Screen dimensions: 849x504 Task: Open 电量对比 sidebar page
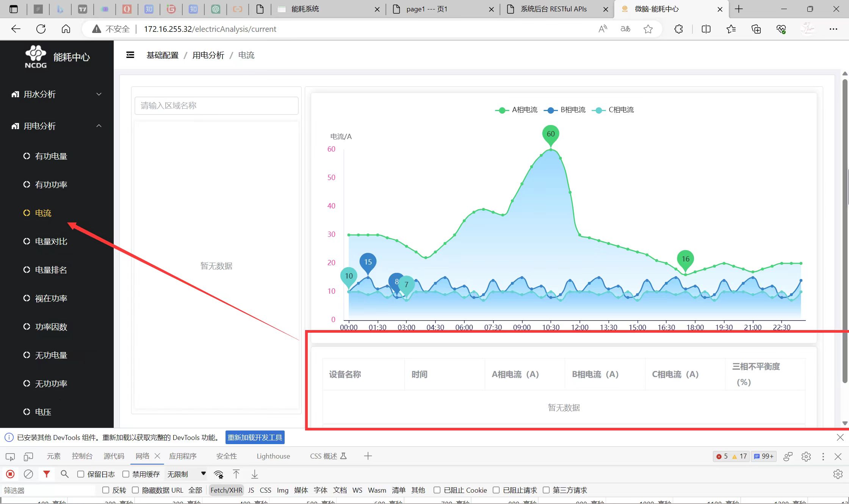(x=51, y=241)
